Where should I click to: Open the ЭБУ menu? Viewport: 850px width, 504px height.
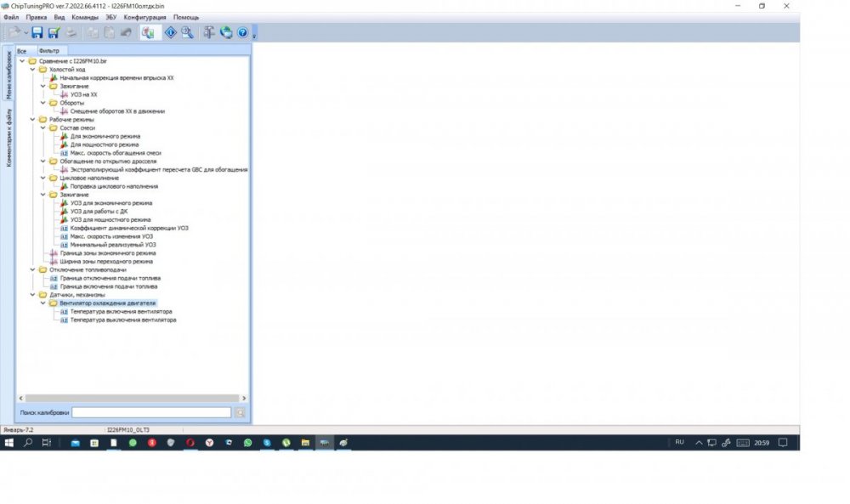[x=110, y=17]
